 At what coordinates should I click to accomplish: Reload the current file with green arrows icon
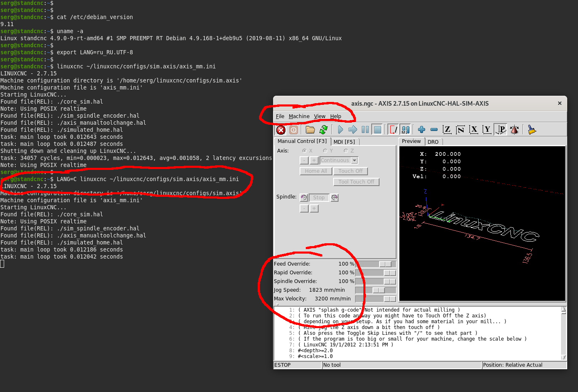click(324, 130)
